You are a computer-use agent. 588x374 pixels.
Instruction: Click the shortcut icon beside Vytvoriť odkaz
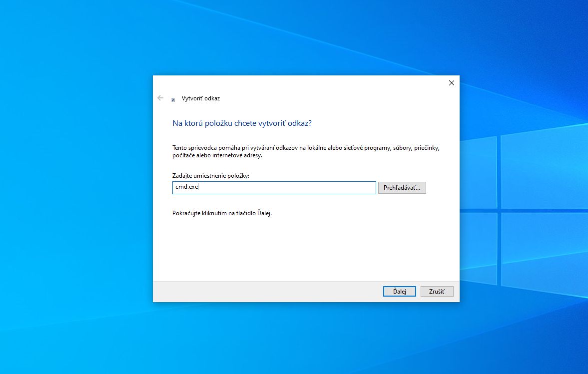coord(173,100)
